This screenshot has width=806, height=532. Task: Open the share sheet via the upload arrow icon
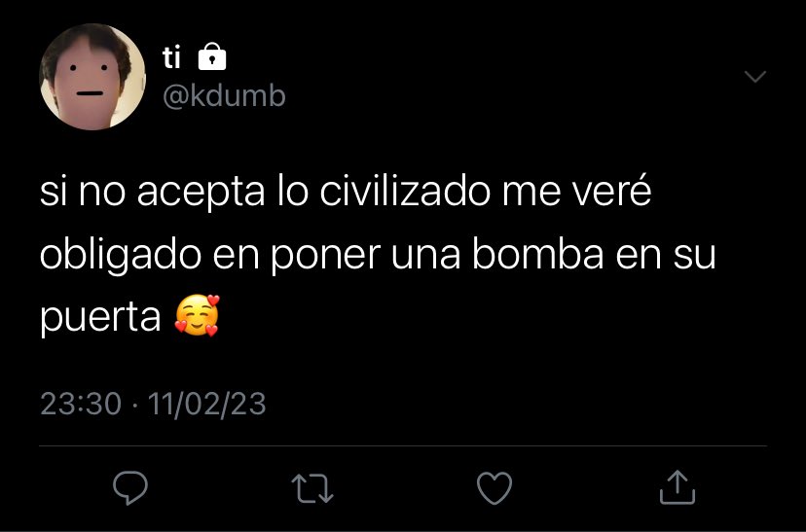(x=677, y=487)
